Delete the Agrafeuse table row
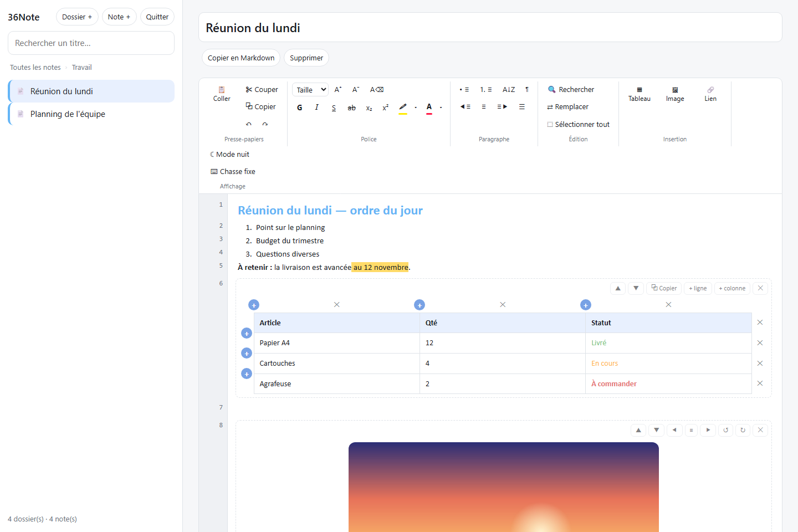Screen dimensions: 798x532 click(760, 383)
